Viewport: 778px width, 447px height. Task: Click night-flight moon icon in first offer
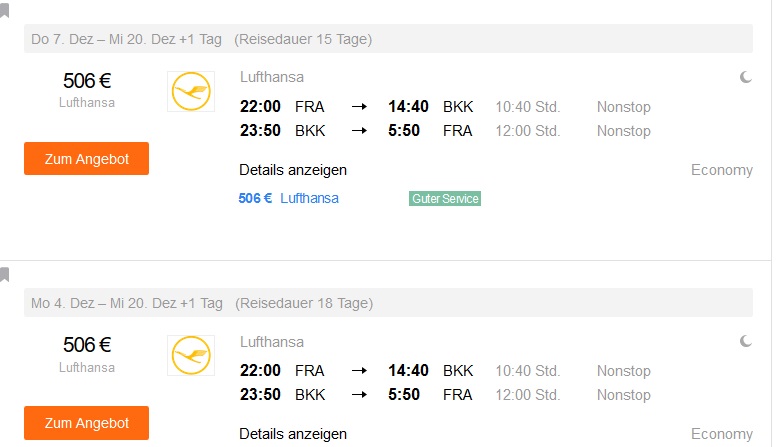(x=745, y=78)
